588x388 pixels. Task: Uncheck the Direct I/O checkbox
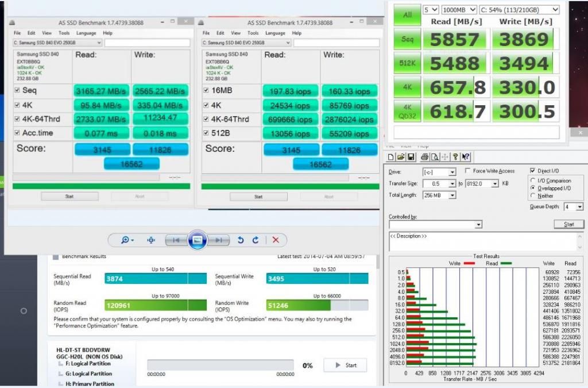pyautogui.click(x=532, y=171)
